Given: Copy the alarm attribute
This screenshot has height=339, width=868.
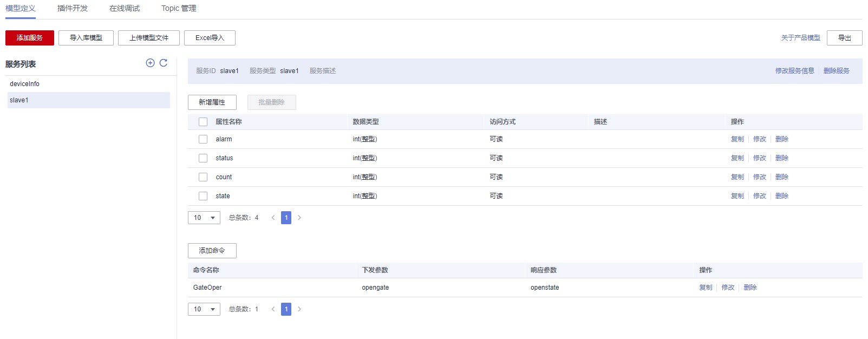Looking at the screenshot, I should tap(738, 139).
